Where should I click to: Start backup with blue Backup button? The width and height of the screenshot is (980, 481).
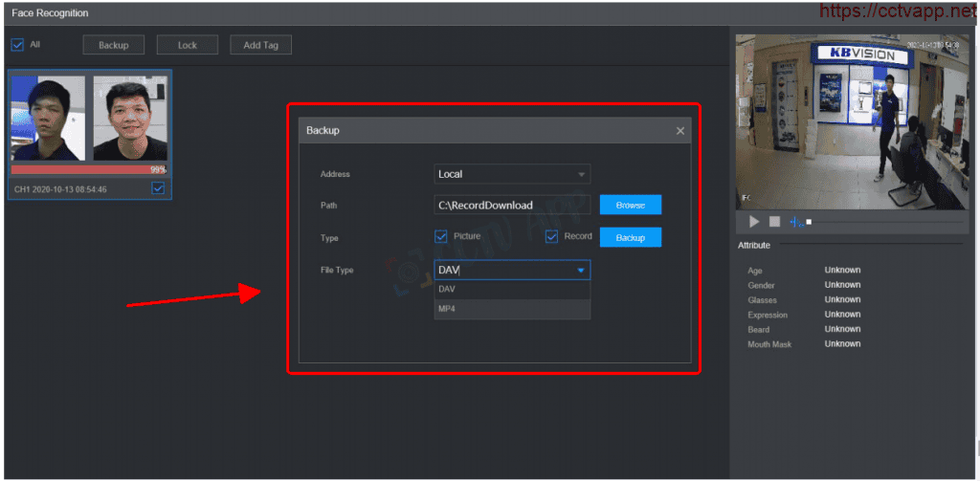coord(630,237)
